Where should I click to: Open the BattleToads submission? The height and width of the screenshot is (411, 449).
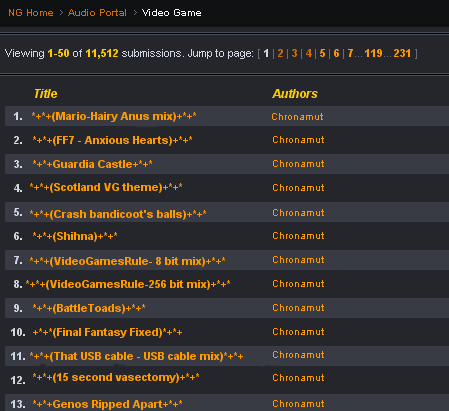click(x=89, y=308)
